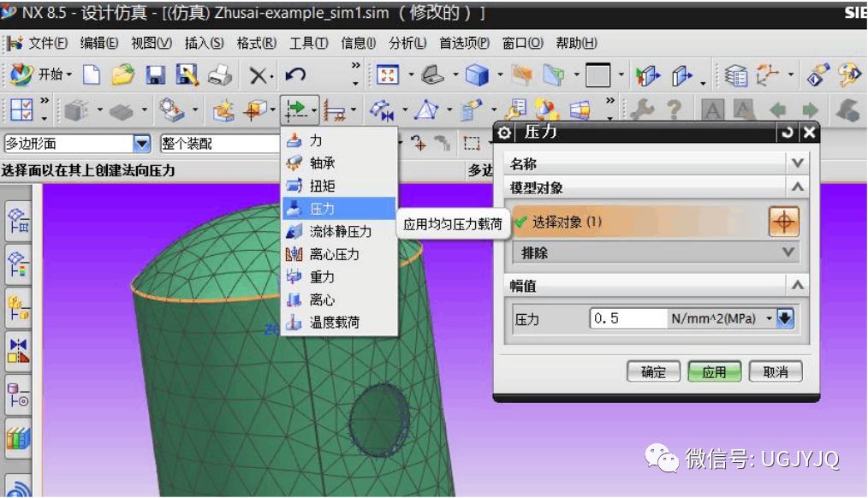Click the 选择对象 (1) row
Screen dimensions: 868x498
(x=639, y=222)
